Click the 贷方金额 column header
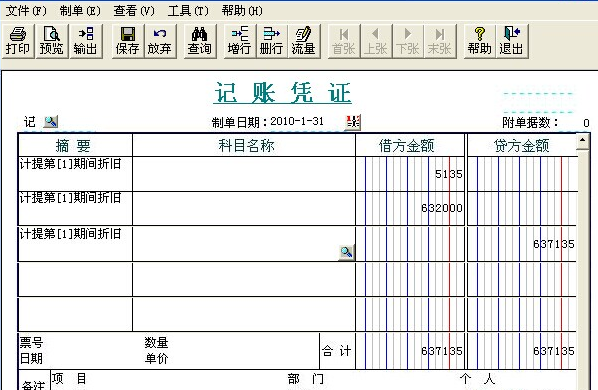The image size is (598, 390). (x=522, y=146)
